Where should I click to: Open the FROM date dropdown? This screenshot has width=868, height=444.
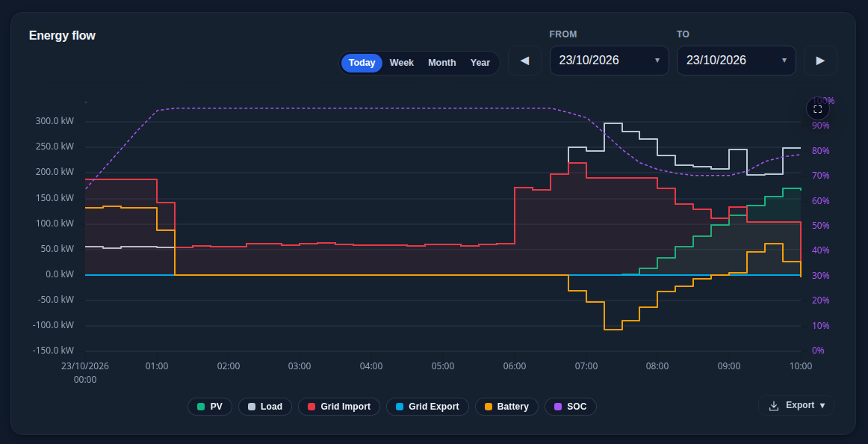610,61
